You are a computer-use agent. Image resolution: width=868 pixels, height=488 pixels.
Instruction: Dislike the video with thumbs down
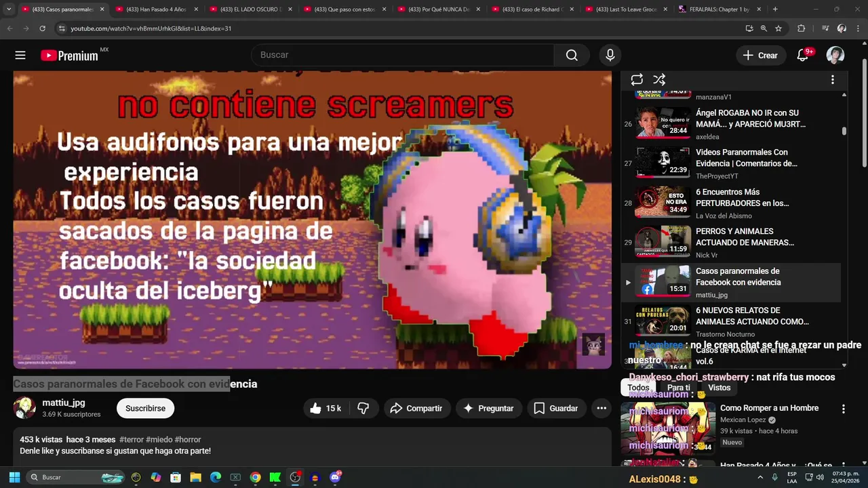pyautogui.click(x=363, y=408)
